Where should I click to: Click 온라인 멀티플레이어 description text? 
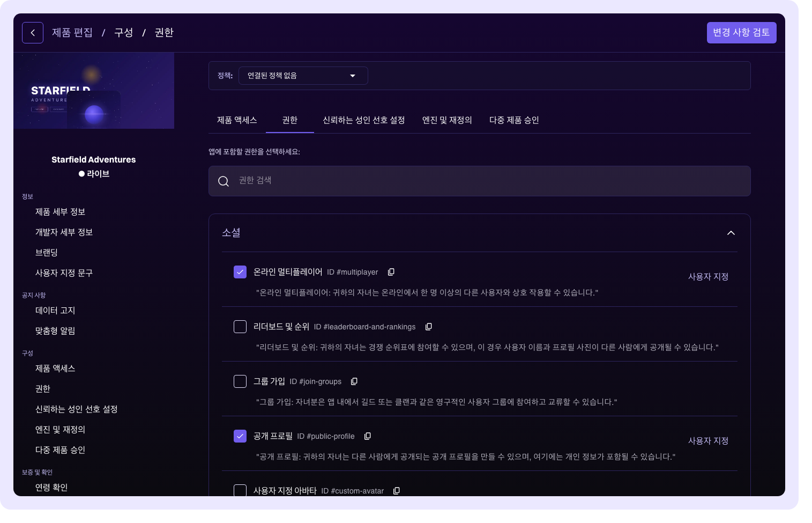click(x=427, y=292)
